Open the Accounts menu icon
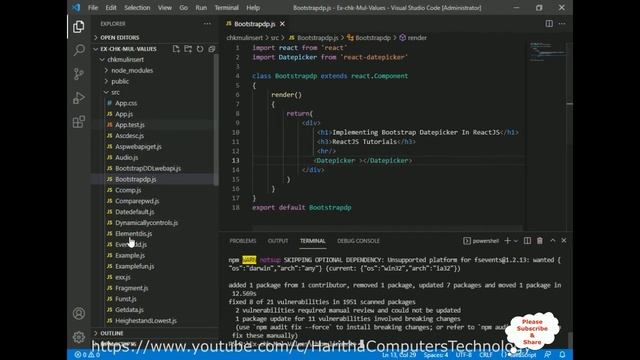Viewport: 640px width, 360px height. click(x=79, y=313)
